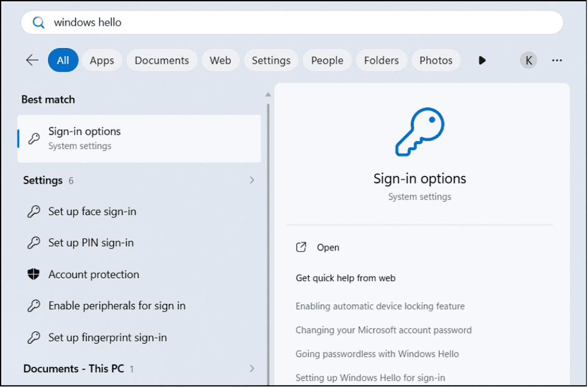The height and width of the screenshot is (387, 588).
Task: Open the three-dot options menu
Action: click(557, 60)
